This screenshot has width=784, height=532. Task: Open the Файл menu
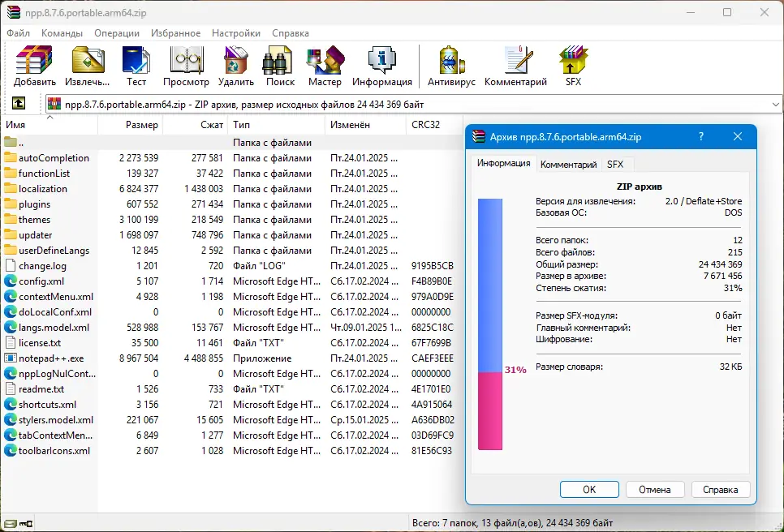(x=18, y=33)
